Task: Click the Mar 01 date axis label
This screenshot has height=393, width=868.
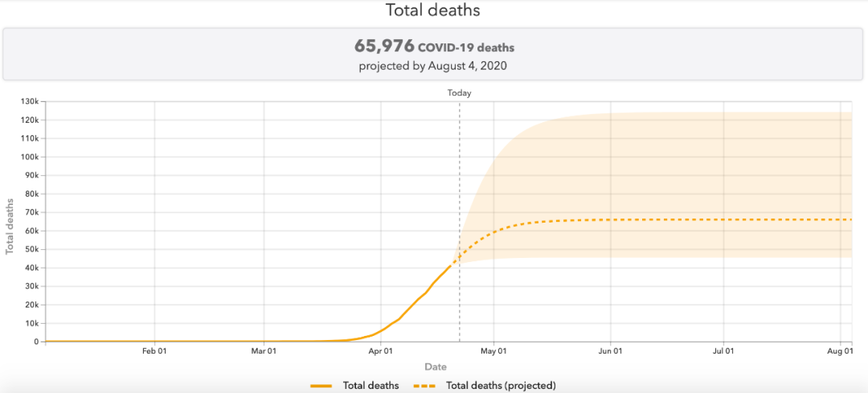Action: coord(264,351)
